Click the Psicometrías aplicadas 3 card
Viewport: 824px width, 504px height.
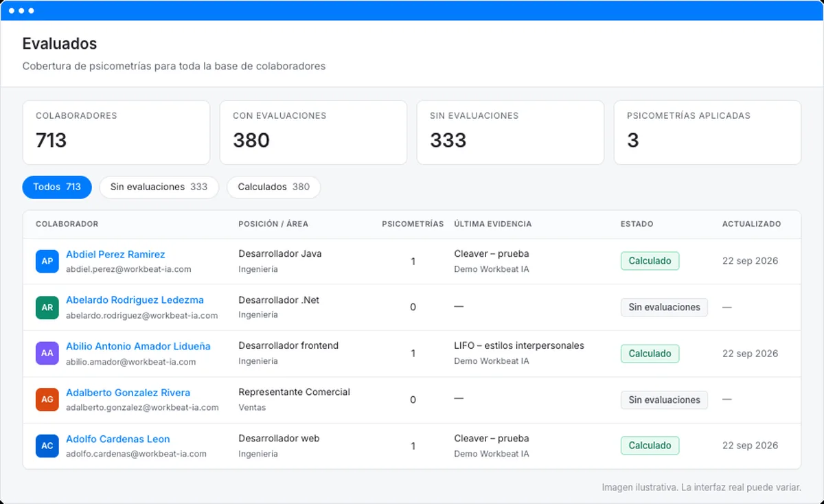(707, 133)
